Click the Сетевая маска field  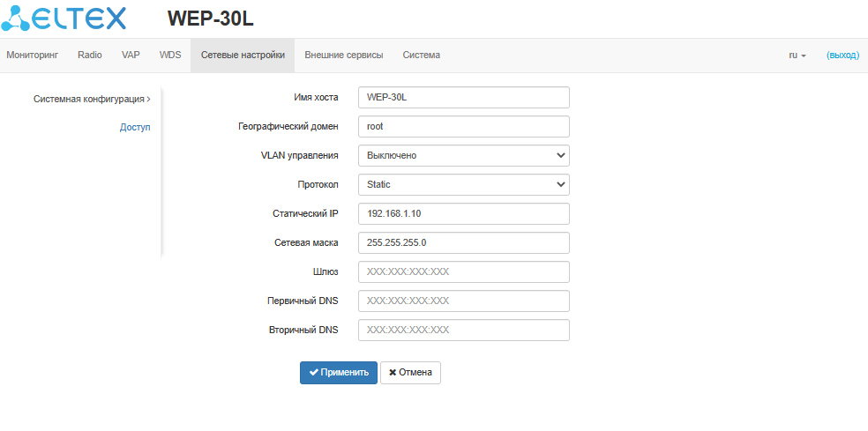pyautogui.click(x=464, y=242)
